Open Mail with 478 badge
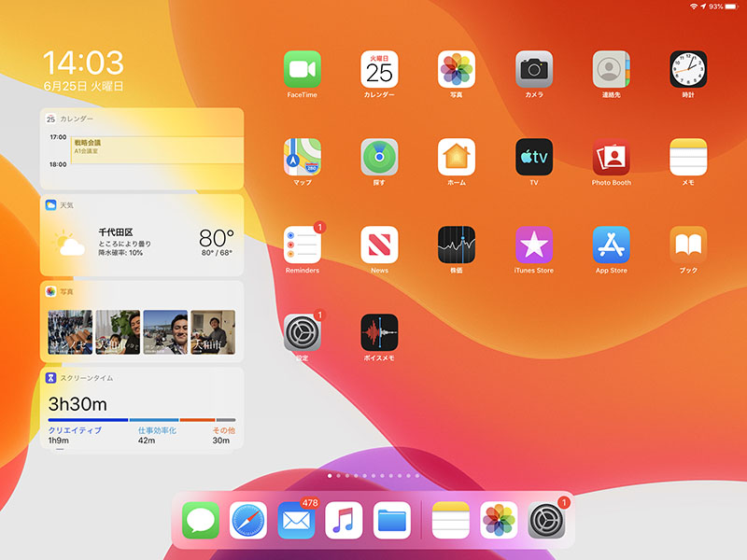The width and height of the screenshot is (747, 560). tap(296, 520)
